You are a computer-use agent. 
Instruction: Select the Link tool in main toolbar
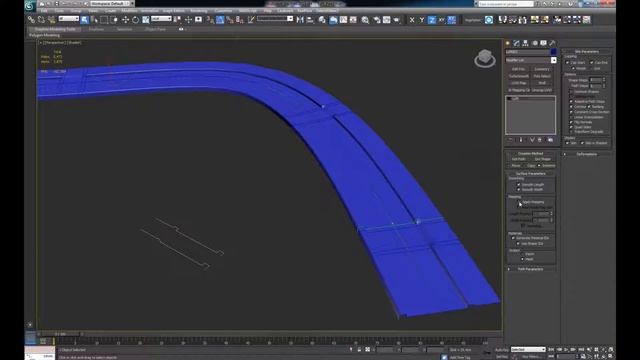click(x=31, y=20)
